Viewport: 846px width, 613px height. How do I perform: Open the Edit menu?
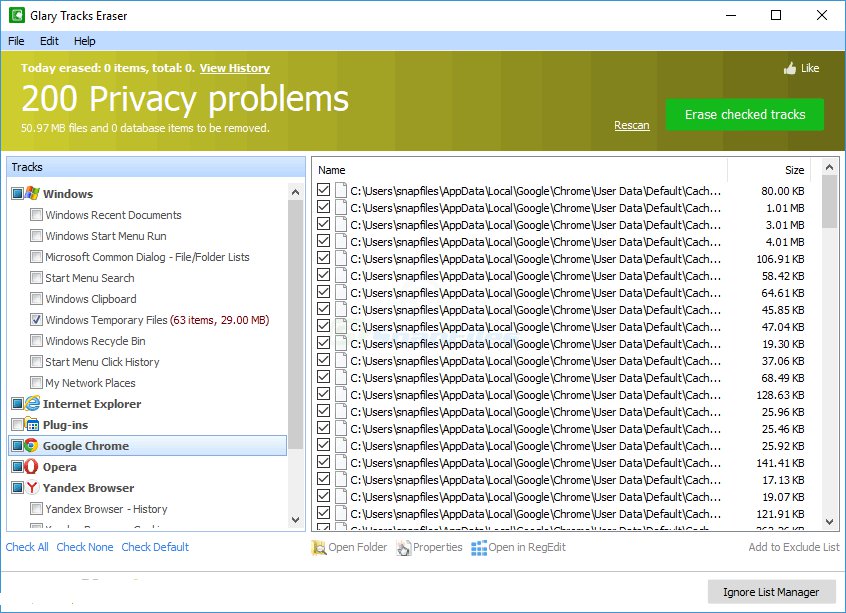pyautogui.click(x=49, y=41)
